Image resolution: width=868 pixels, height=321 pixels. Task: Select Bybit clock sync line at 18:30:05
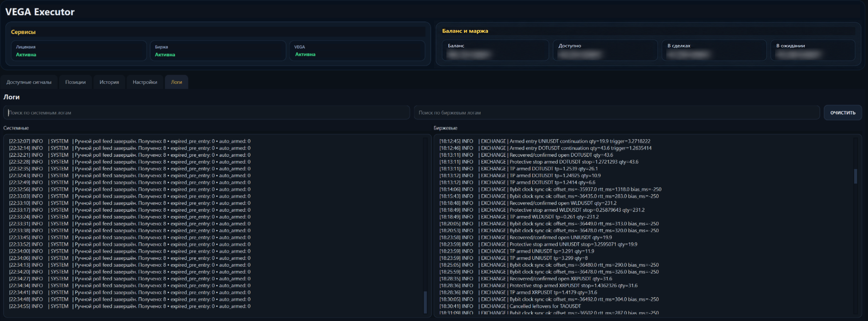pyautogui.click(x=549, y=299)
